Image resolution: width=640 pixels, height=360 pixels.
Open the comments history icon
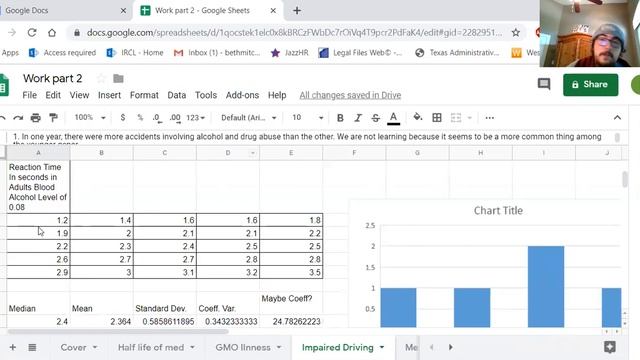544,84
